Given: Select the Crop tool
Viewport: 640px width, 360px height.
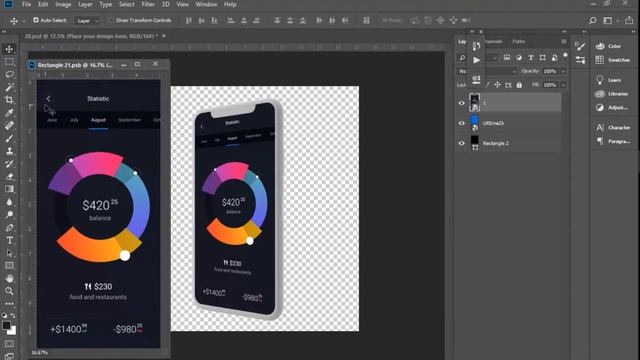Looking at the screenshot, I should pos(9,100).
